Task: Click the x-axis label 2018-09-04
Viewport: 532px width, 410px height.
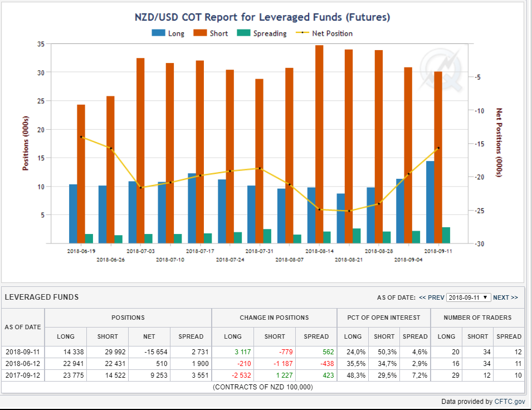Action: click(408, 260)
